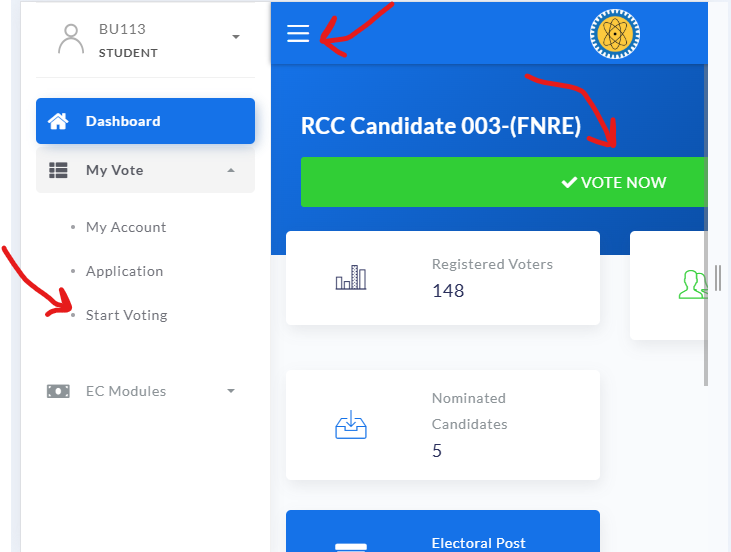
Task: Click the hamburger menu icon
Action: [298, 34]
